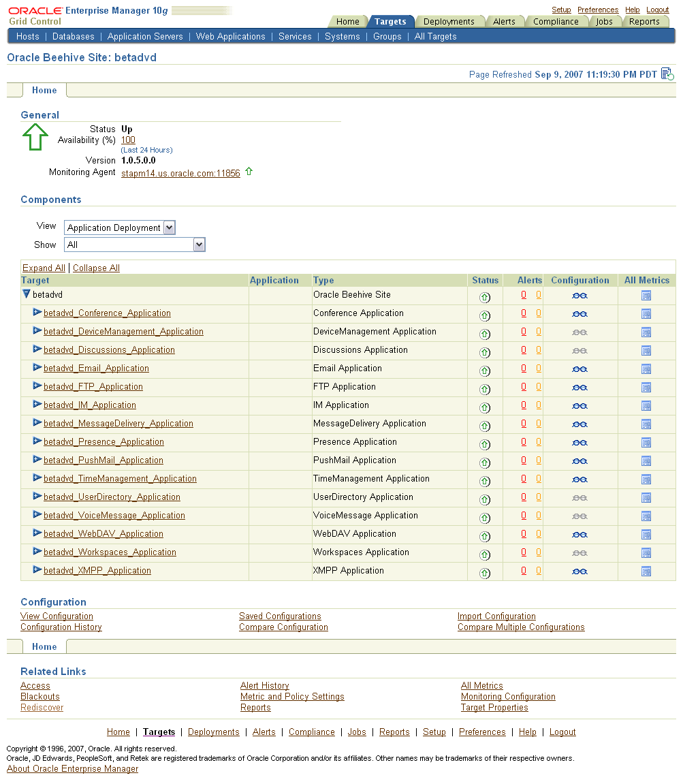Click configuration glasses icon for XMPP Application

[x=579, y=571]
